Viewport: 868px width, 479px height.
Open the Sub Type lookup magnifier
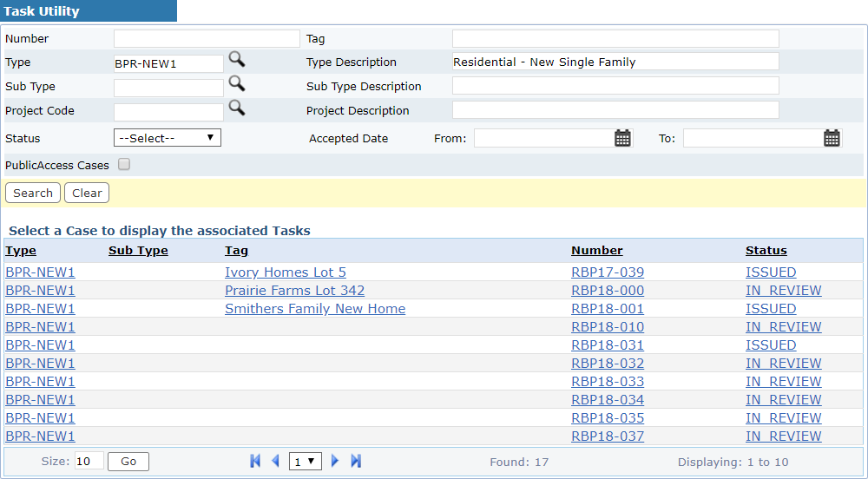point(236,83)
